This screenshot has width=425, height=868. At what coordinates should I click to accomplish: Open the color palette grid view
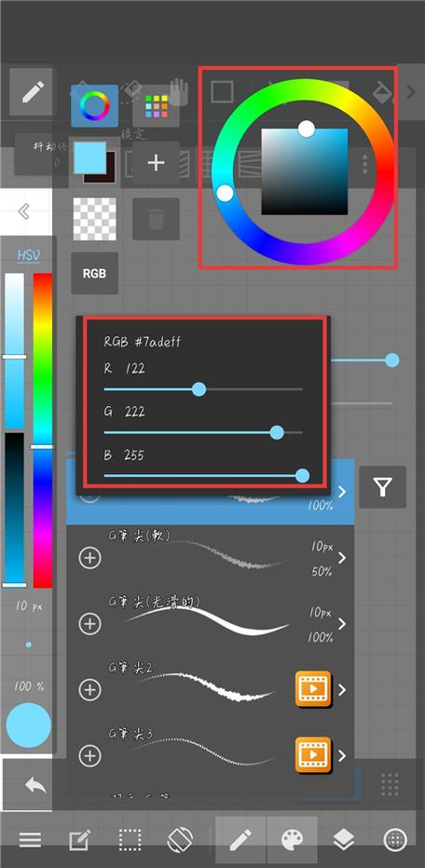[157, 106]
